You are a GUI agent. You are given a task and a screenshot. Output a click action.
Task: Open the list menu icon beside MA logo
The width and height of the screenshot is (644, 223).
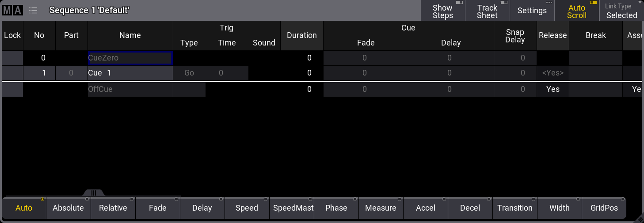pyautogui.click(x=33, y=11)
